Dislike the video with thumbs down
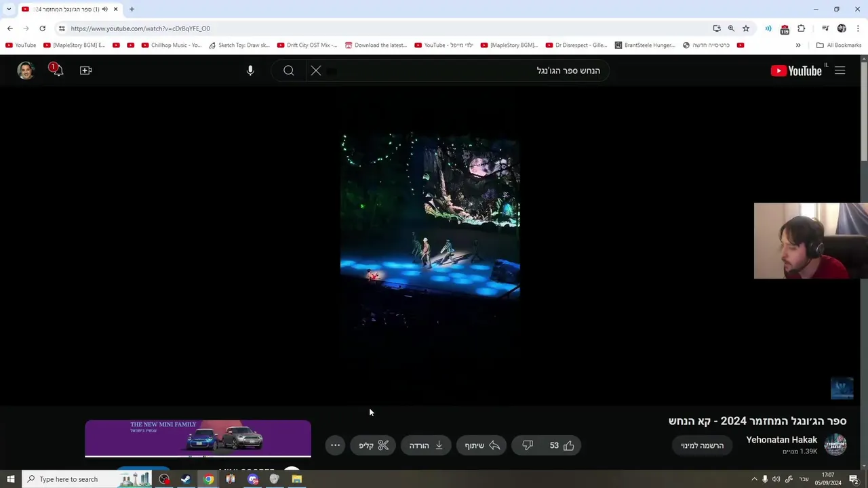868x488 pixels. coord(528,445)
